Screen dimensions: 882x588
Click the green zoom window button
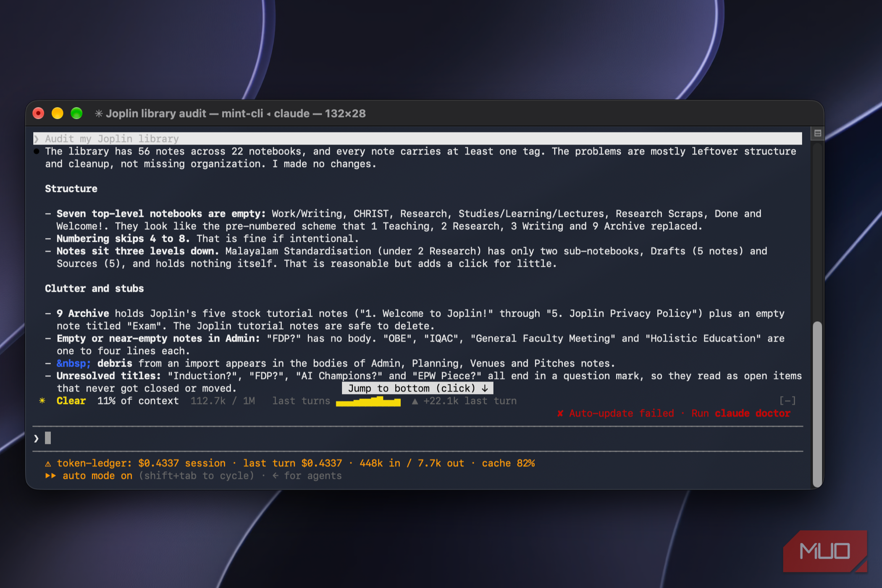76,113
